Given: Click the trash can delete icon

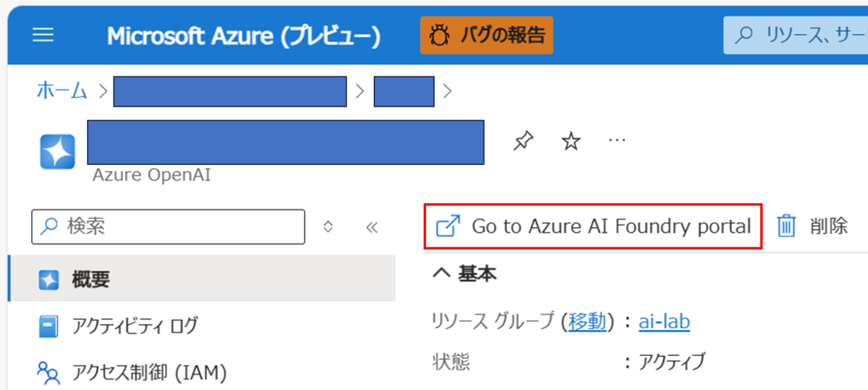Looking at the screenshot, I should click(786, 226).
